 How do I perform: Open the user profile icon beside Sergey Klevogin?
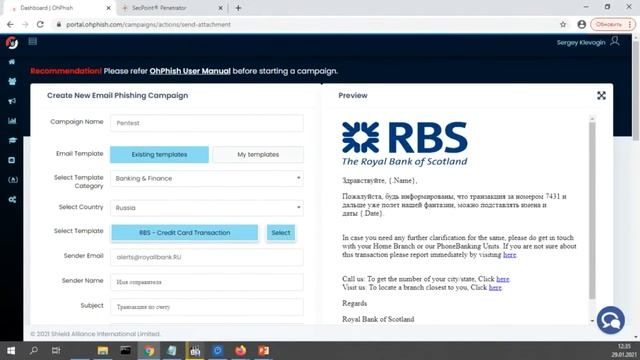point(615,41)
